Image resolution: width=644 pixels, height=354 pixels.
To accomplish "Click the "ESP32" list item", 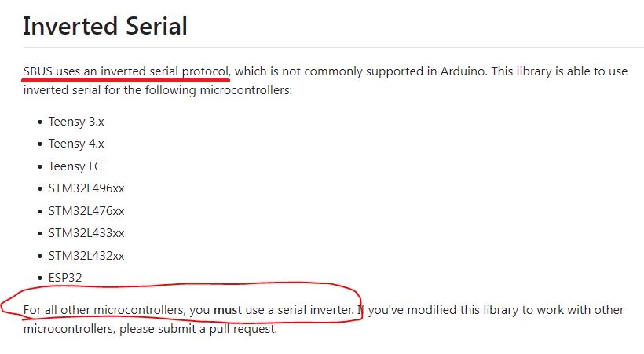I will click(x=65, y=277).
